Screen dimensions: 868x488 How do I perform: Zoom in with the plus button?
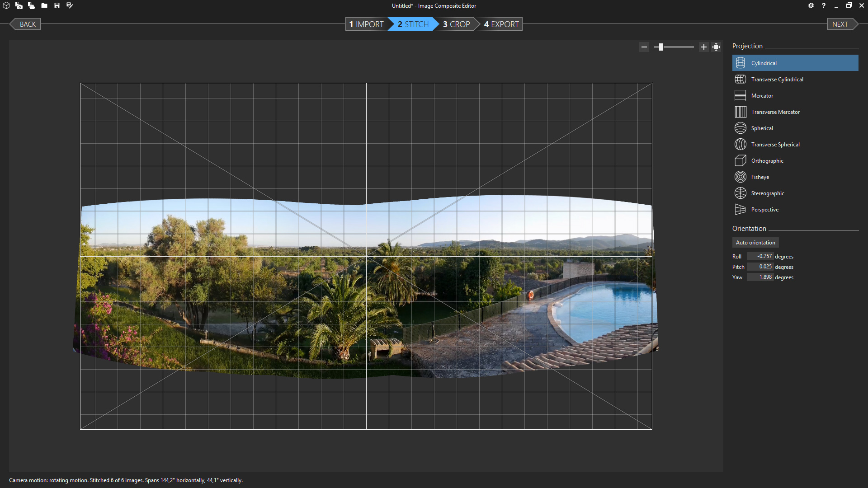pyautogui.click(x=704, y=47)
